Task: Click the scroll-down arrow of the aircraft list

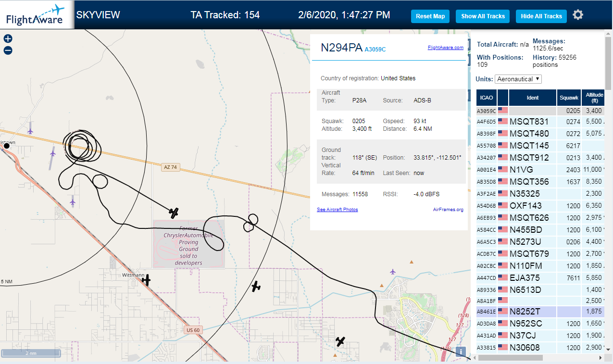Action: [608, 350]
